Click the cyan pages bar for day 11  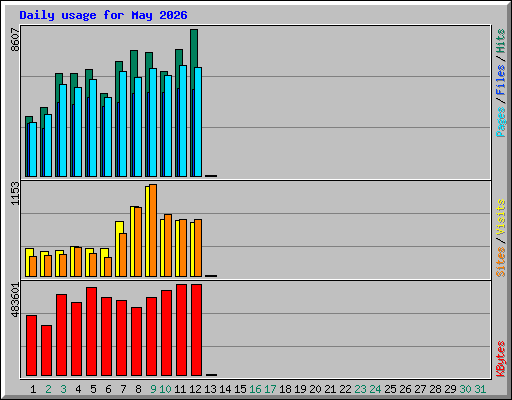[x=183, y=121]
